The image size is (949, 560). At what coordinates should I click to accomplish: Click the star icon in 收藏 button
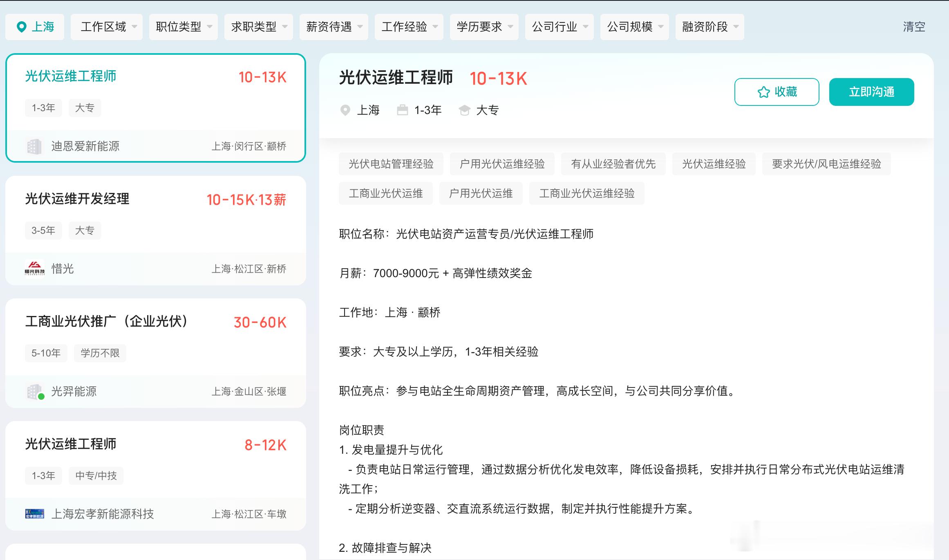[763, 92]
